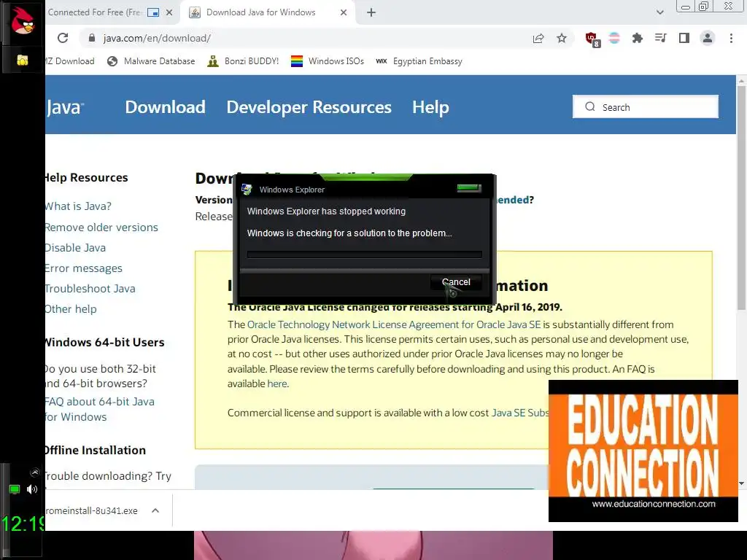The image size is (747, 560).
Task: Click the search magnifier icon
Action: point(589,106)
